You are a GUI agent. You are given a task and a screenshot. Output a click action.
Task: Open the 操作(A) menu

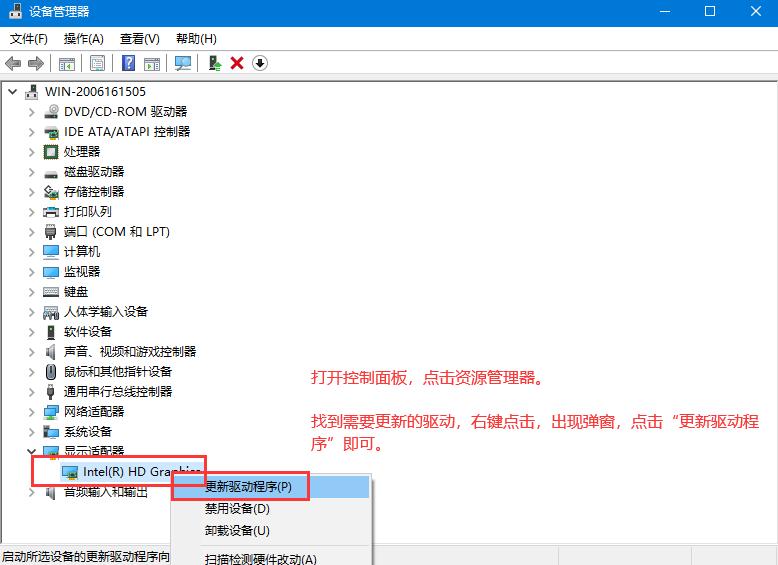tap(84, 39)
